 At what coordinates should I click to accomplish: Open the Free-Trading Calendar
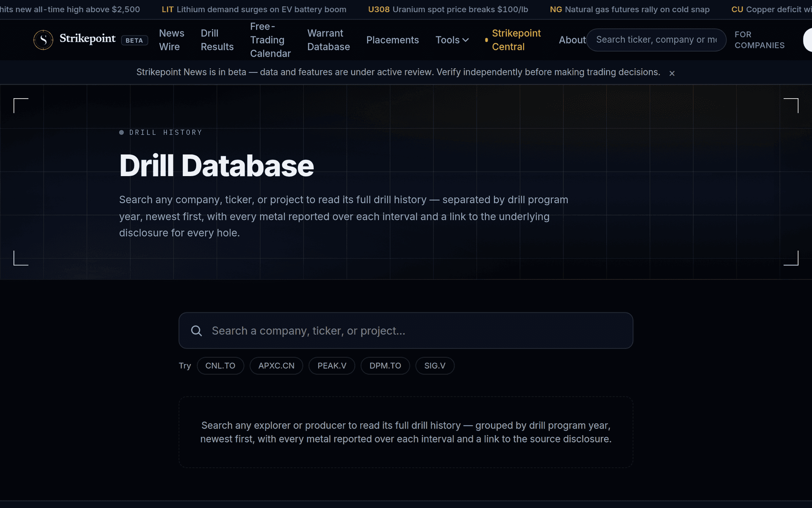270,40
